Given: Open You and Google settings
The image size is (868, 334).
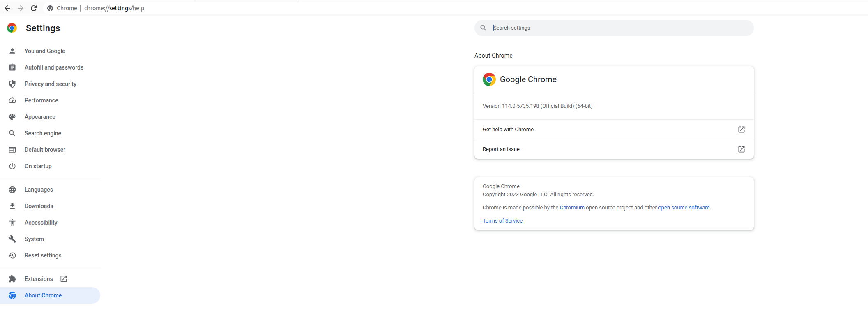Looking at the screenshot, I should pyautogui.click(x=45, y=51).
